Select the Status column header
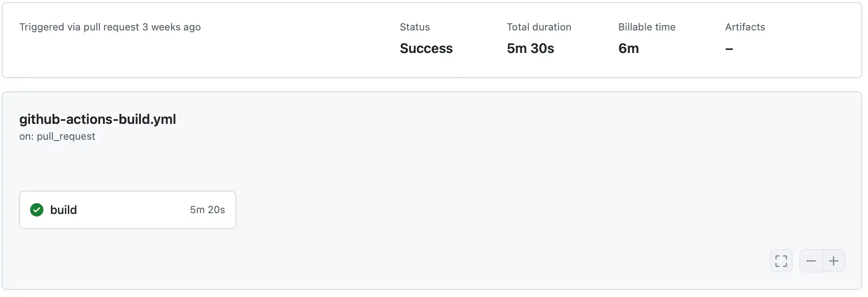 414,27
